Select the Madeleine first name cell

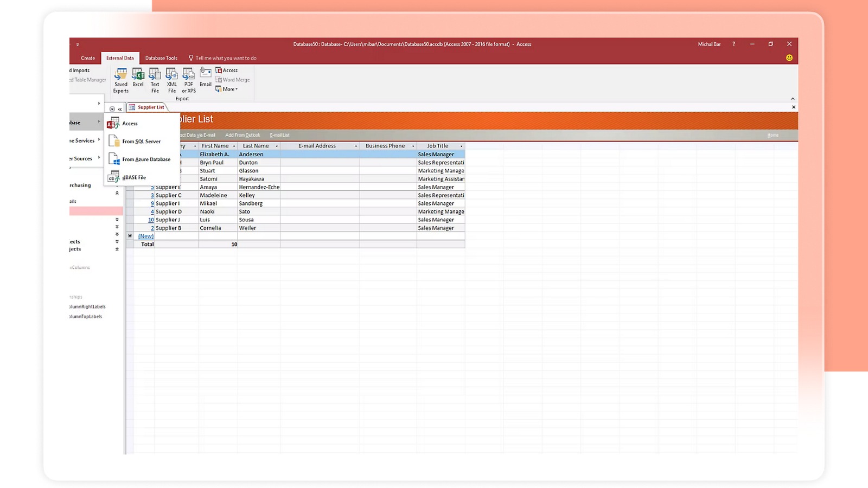click(218, 195)
